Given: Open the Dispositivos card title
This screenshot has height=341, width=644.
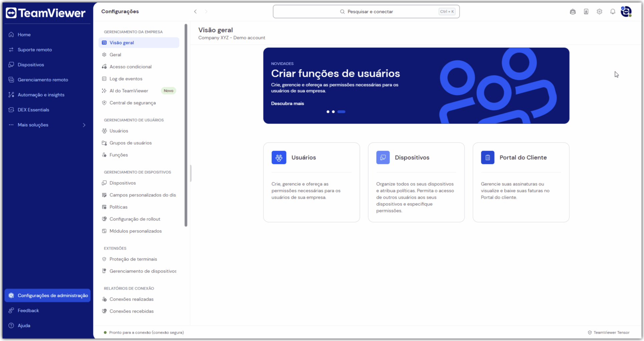Looking at the screenshot, I should [x=412, y=158].
